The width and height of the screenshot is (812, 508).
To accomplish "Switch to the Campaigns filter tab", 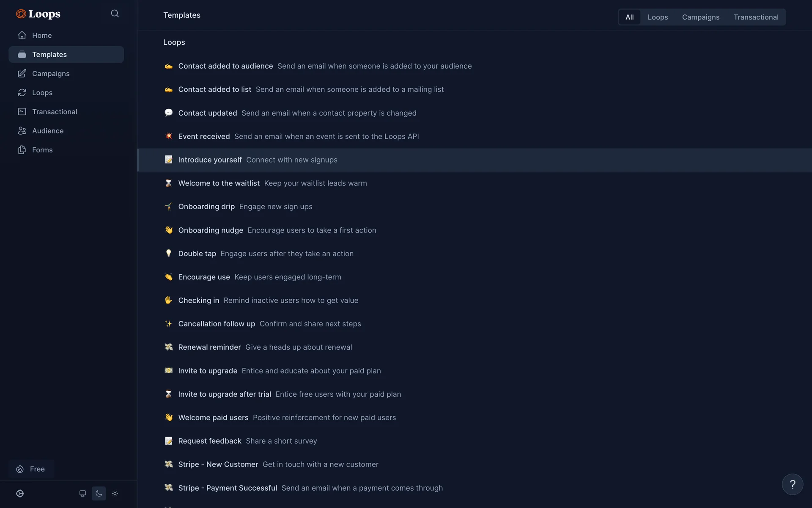I will click(x=700, y=17).
